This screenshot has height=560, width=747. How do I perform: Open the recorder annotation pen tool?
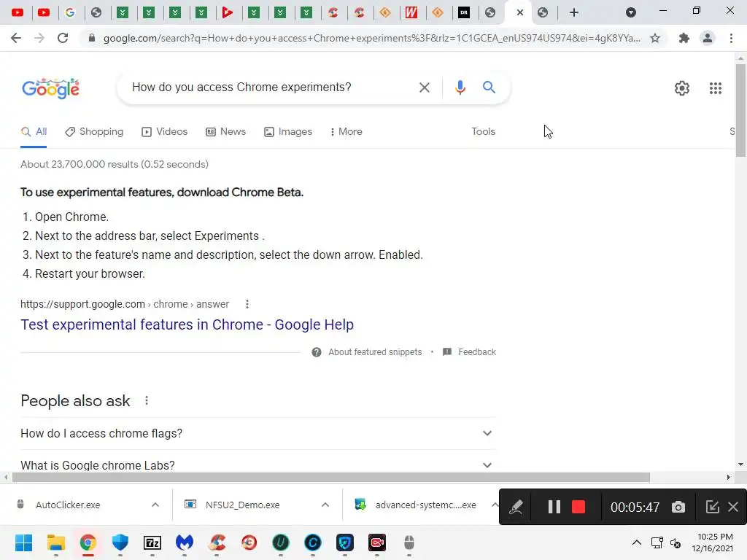pyautogui.click(x=516, y=507)
